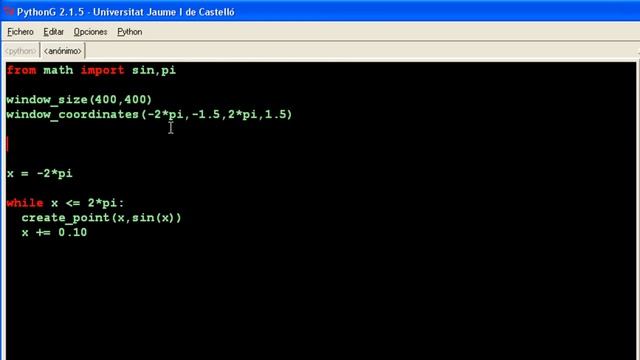Click the PythonG app icon in title bar
This screenshot has height=360, width=640.
click(x=9, y=12)
